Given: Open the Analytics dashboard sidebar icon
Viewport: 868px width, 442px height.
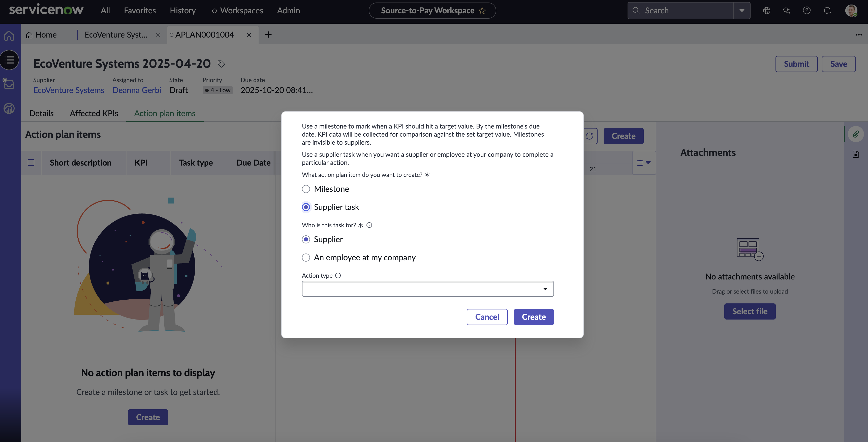Looking at the screenshot, I should [x=9, y=108].
